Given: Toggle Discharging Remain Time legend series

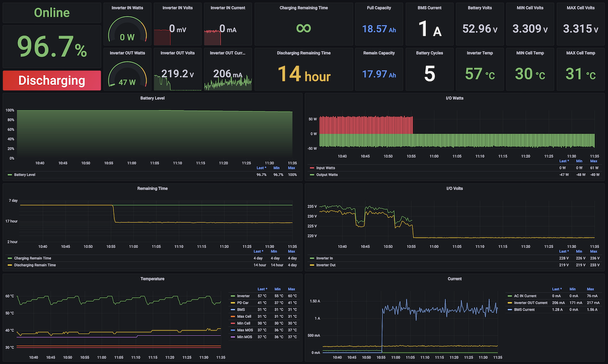Looking at the screenshot, I should point(35,265).
